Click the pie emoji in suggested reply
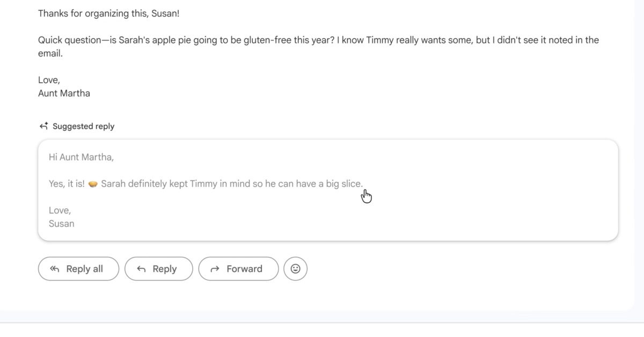Image resolution: width=644 pixels, height=337 pixels. (93, 184)
